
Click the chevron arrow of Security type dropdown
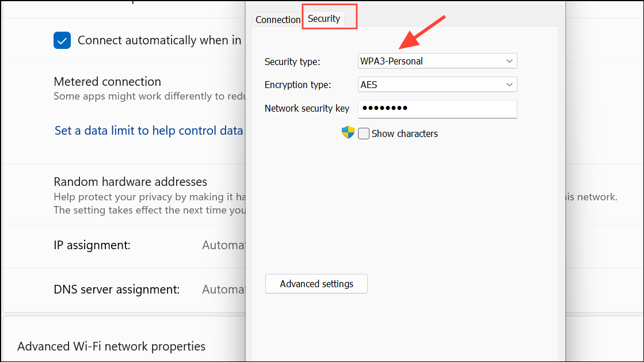pyautogui.click(x=509, y=61)
